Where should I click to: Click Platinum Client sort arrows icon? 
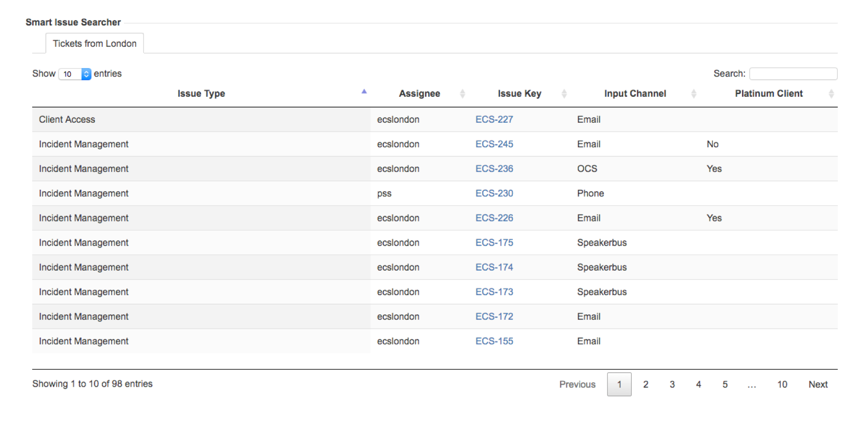(x=831, y=94)
